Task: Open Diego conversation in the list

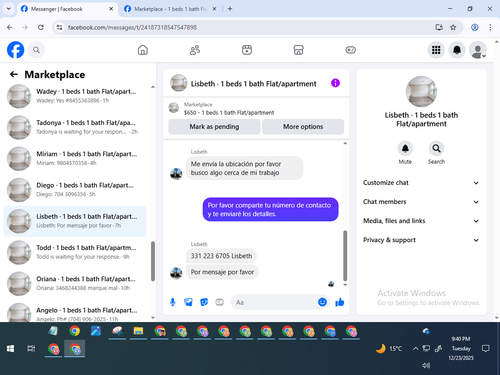Action: point(75,190)
